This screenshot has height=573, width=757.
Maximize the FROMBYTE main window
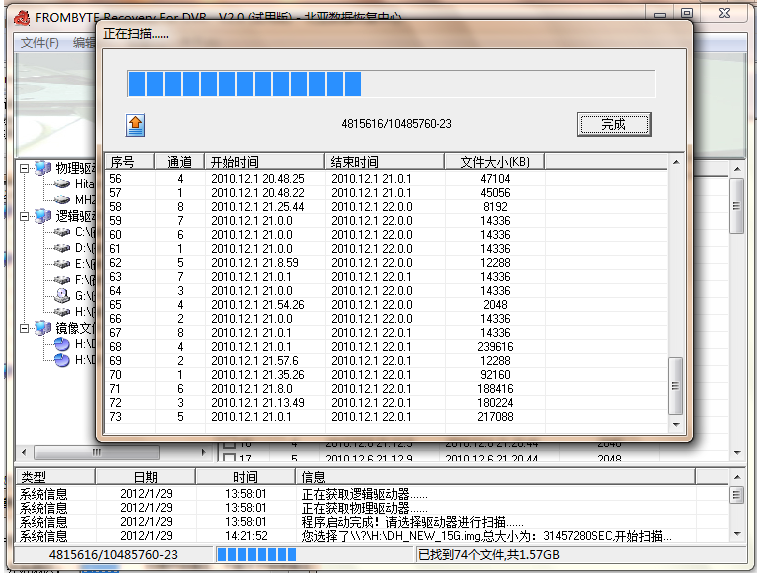point(687,14)
